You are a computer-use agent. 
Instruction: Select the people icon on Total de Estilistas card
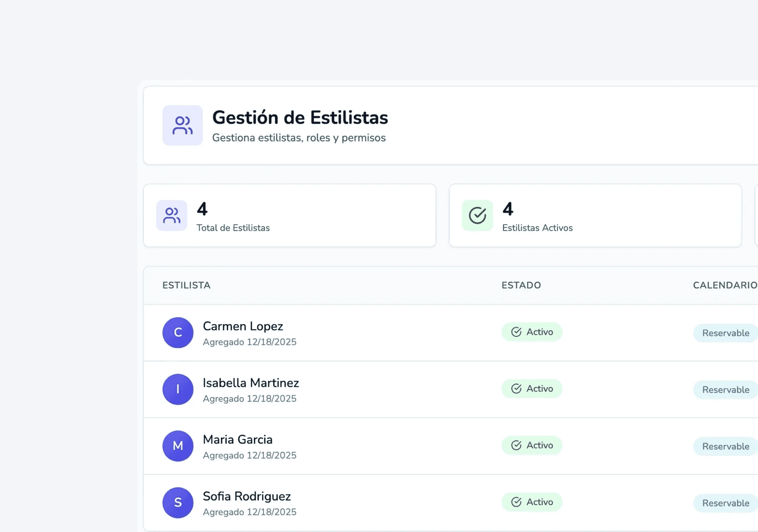pos(172,215)
